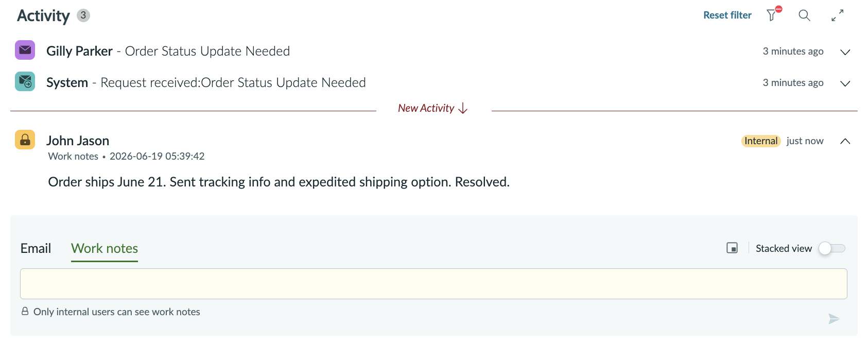Switch to the Email tab
The image size is (868, 342).
coord(36,248)
